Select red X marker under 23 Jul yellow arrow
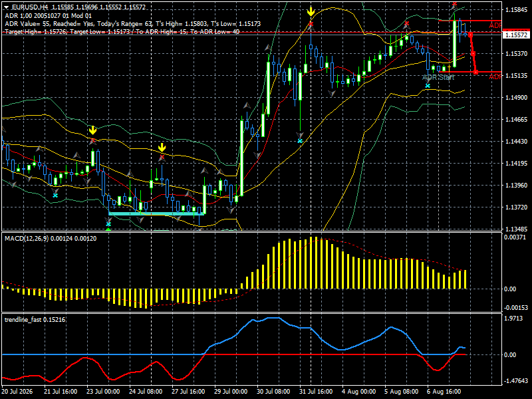 click(x=93, y=140)
